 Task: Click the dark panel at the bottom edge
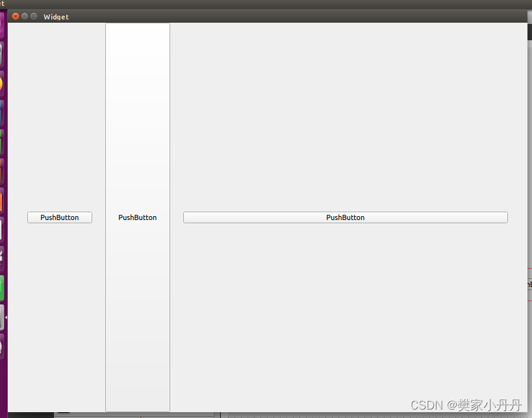(x=260, y=414)
